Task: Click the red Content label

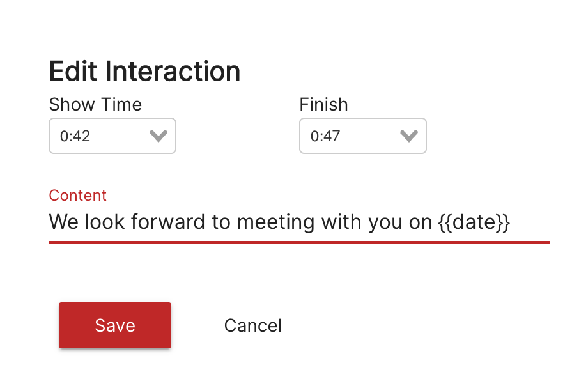Action: point(78,196)
